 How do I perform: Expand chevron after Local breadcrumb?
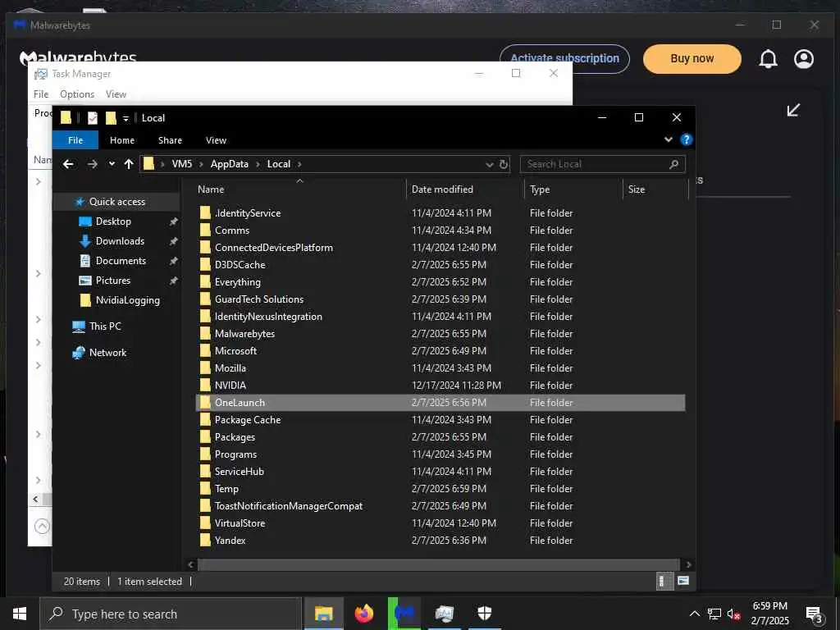[299, 164]
